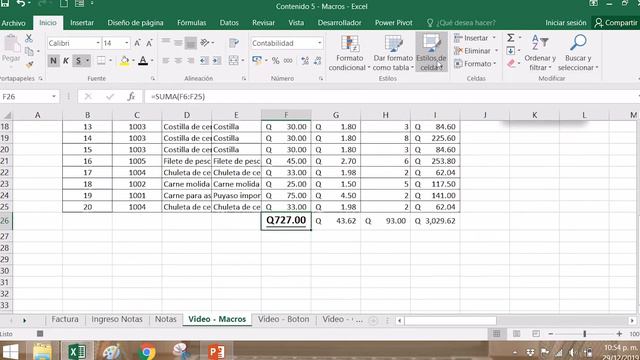Decrease the font size
The height and width of the screenshot is (360, 640).
pyautogui.click(x=149, y=43)
